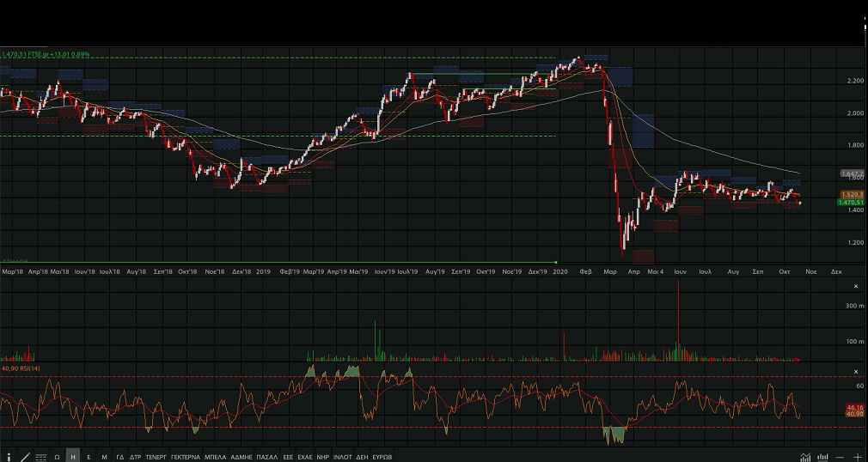Image resolution: width=868 pixels, height=462 pixels.
Task: Select the line drawing tool
Action: click(x=25, y=457)
